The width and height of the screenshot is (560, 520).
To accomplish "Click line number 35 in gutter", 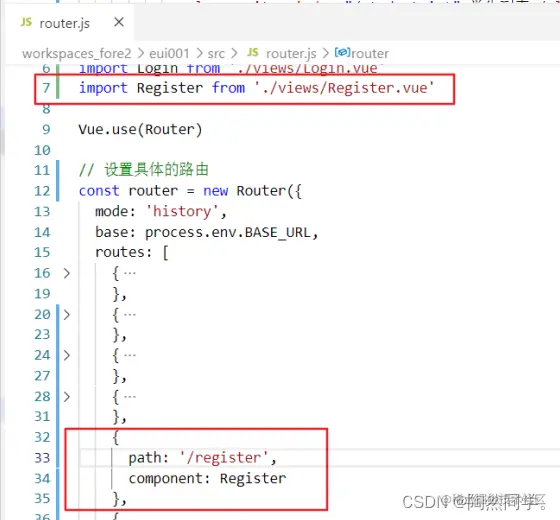I will (42, 499).
